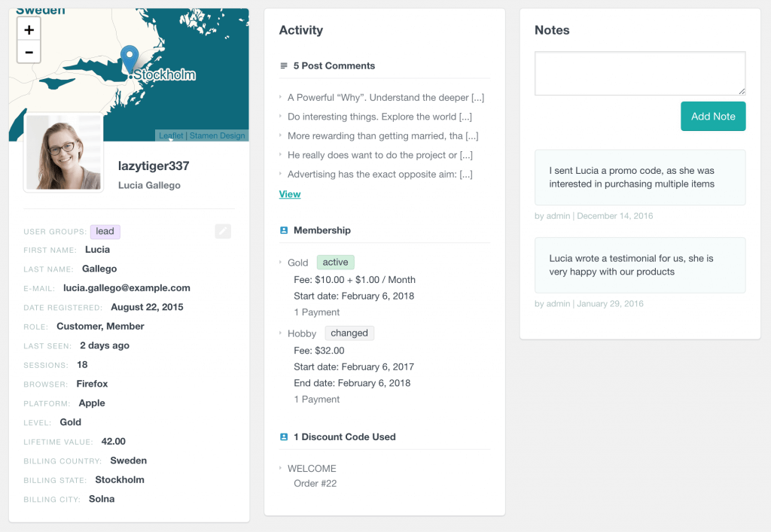Toggle the Hobby membership changed badge
Viewport: 771px width, 532px height.
pos(349,333)
